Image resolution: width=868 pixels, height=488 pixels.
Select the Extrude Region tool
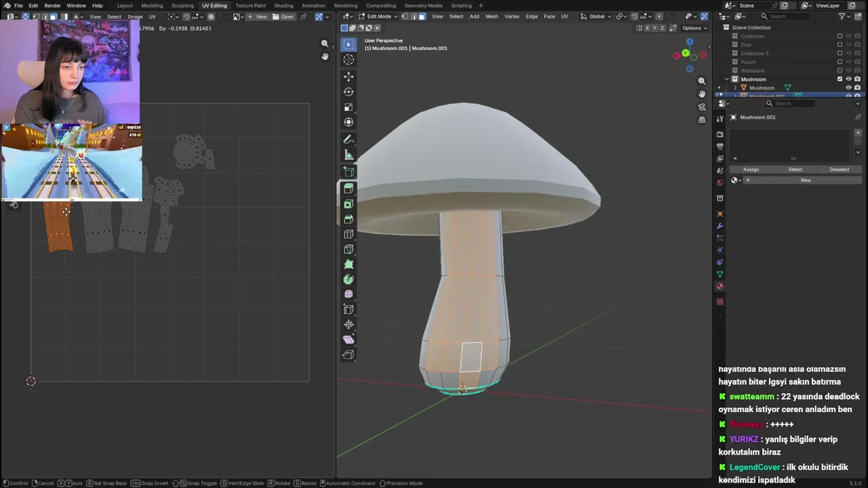tap(349, 188)
